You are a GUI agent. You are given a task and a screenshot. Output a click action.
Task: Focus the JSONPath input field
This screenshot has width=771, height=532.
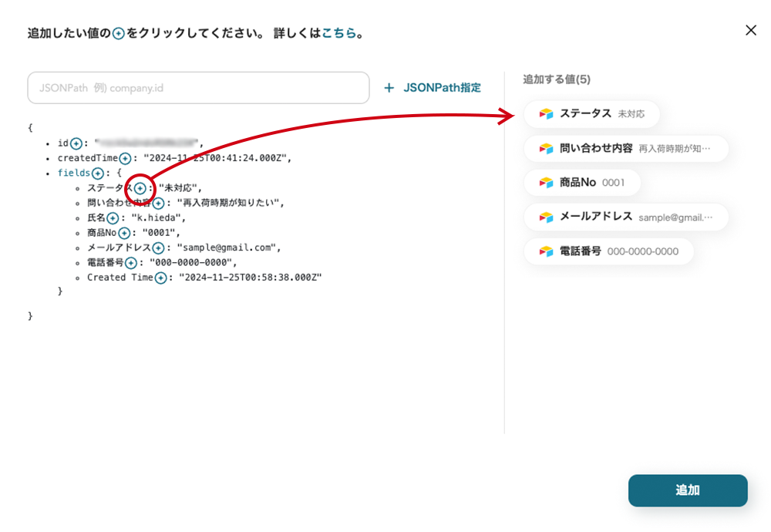[x=198, y=88]
